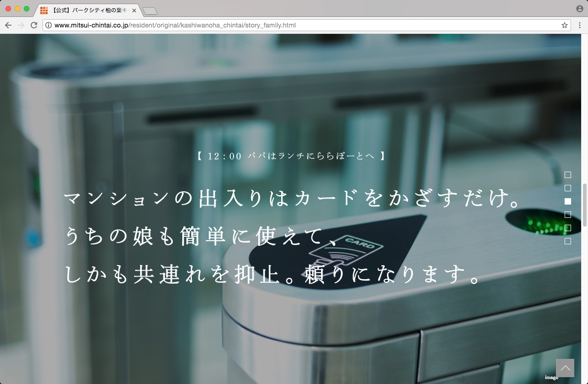Viewport: 588px width, 384px height.
Task: Select the filled third section indicator
Action: pos(568,201)
